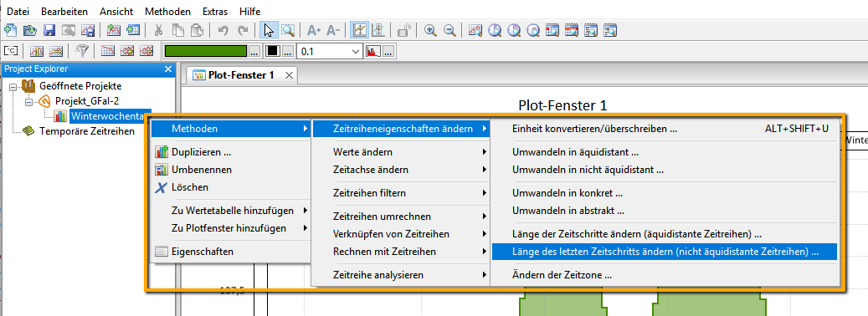Add a new plot window with chart-plus icon
Image resolution: width=868 pixels, height=316 pixels.
click(x=114, y=30)
